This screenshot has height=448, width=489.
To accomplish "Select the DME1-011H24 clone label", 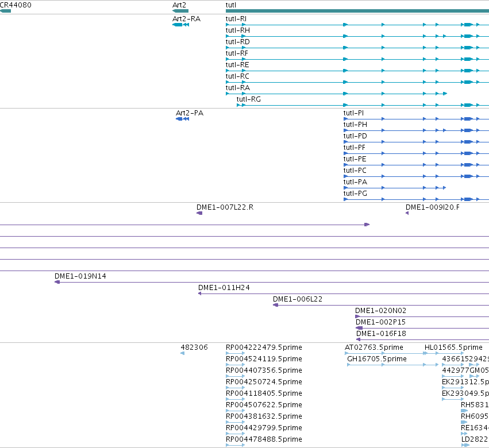I will 224,288.
